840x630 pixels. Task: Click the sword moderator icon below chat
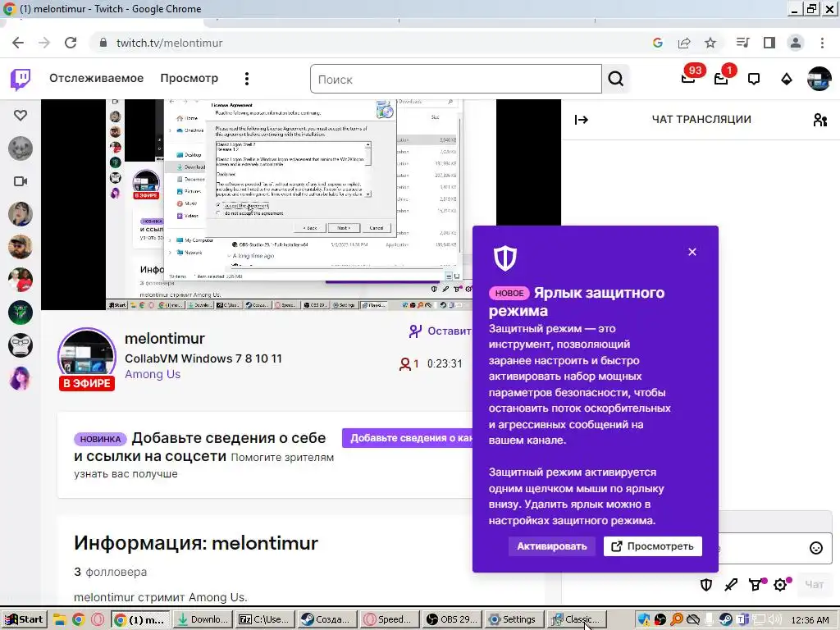(731, 584)
